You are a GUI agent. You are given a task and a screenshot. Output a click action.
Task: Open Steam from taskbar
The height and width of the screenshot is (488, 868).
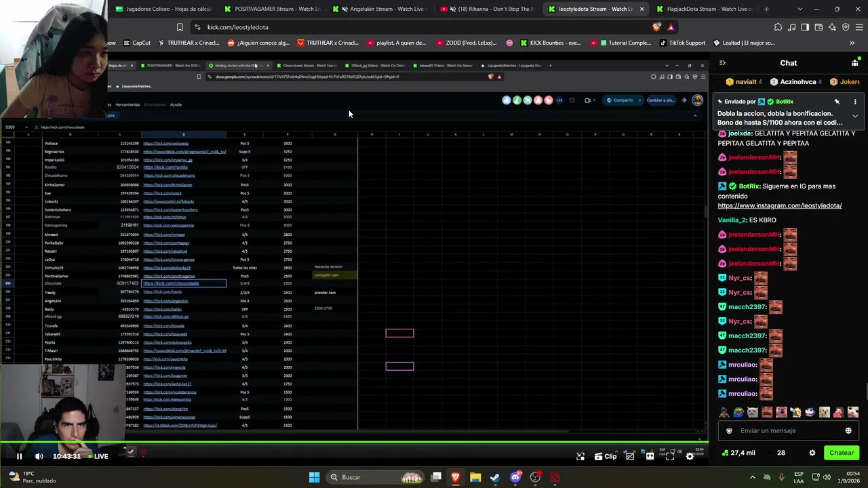(x=495, y=477)
